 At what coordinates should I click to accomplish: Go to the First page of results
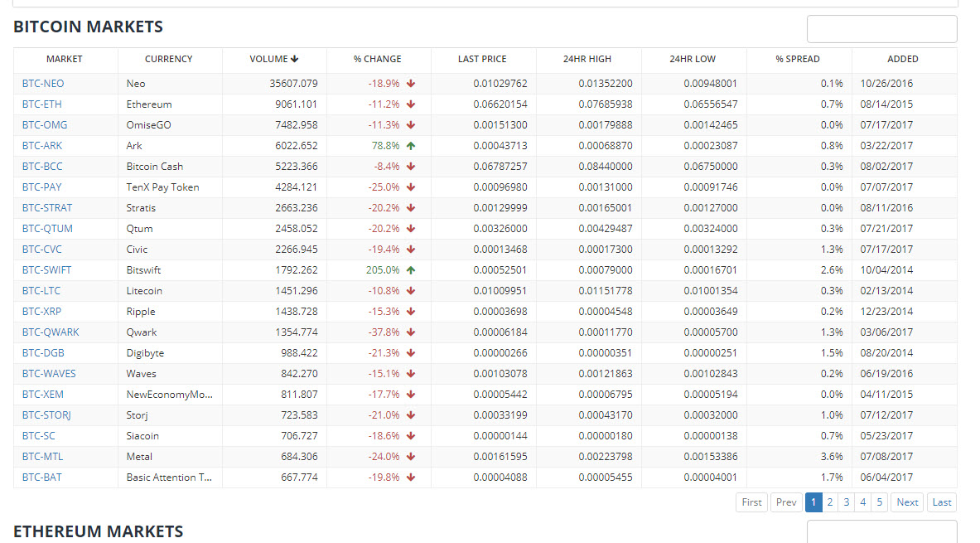[x=752, y=502]
